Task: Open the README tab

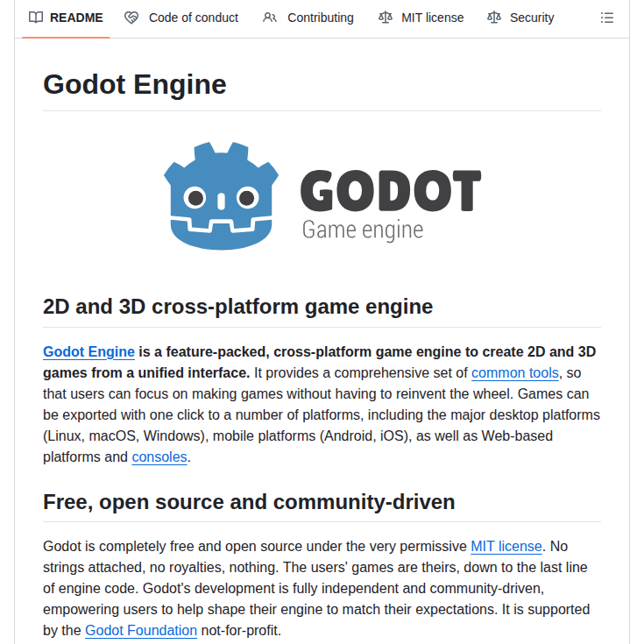Action: tap(66, 18)
